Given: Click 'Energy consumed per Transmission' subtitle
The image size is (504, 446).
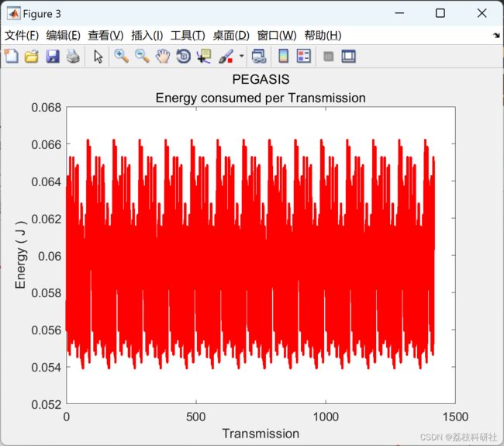Looking at the screenshot, I should click(x=261, y=98).
